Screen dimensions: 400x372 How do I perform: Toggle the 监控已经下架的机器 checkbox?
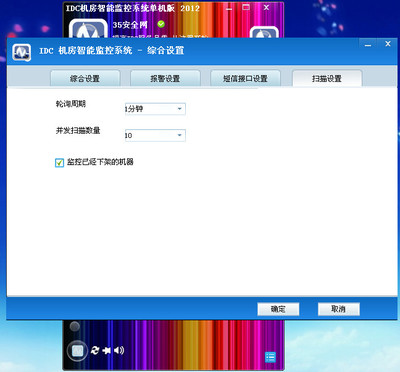coord(59,163)
